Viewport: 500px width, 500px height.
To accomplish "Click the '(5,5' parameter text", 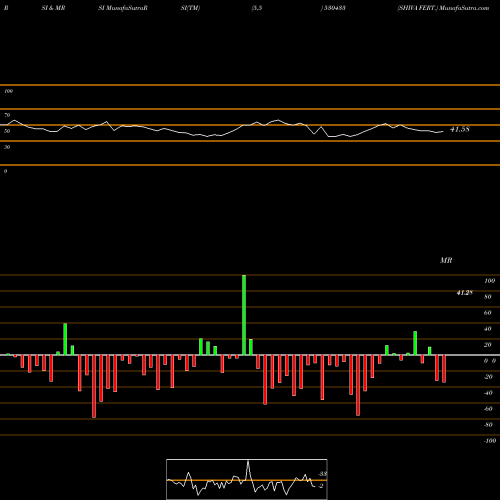I will [257, 8].
